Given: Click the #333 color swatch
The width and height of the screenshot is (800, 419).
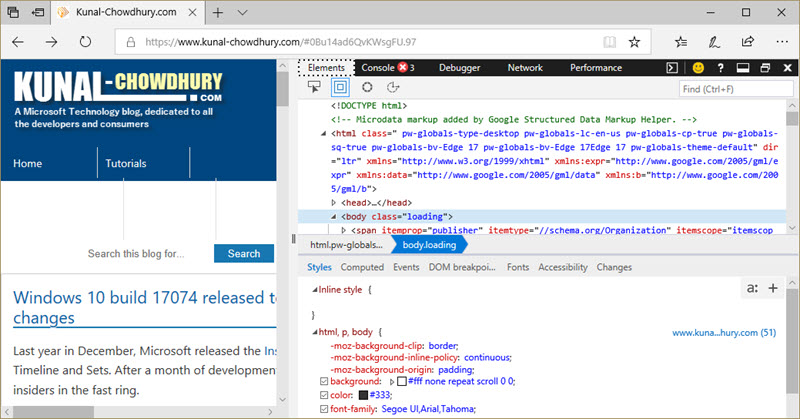Looking at the screenshot, I should coord(363,395).
